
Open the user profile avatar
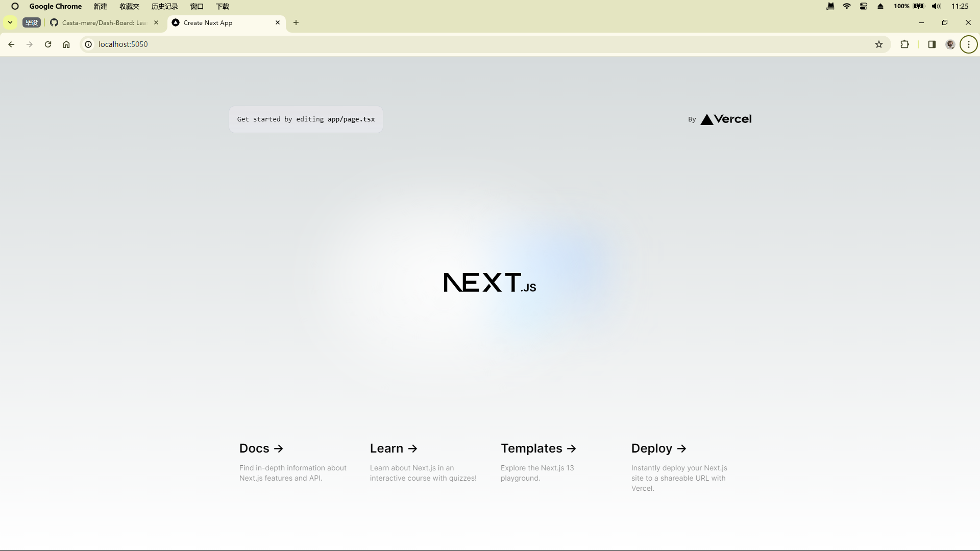click(x=950, y=44)
